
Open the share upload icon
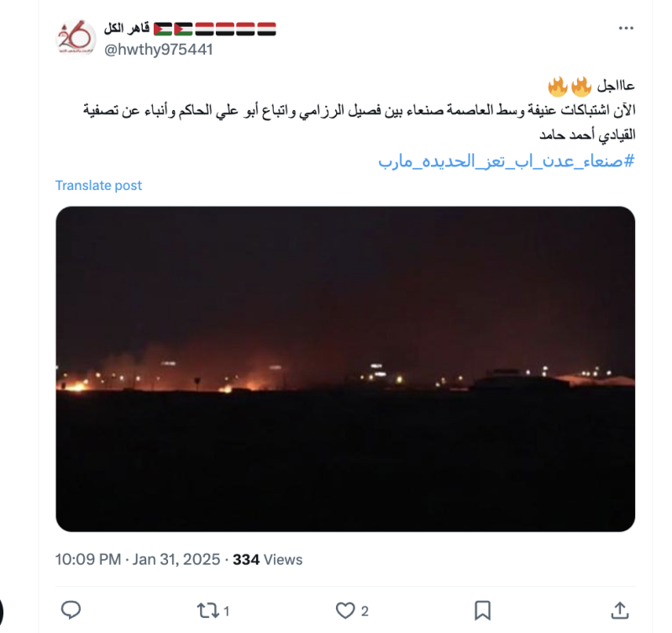click(x=619, y=610)
